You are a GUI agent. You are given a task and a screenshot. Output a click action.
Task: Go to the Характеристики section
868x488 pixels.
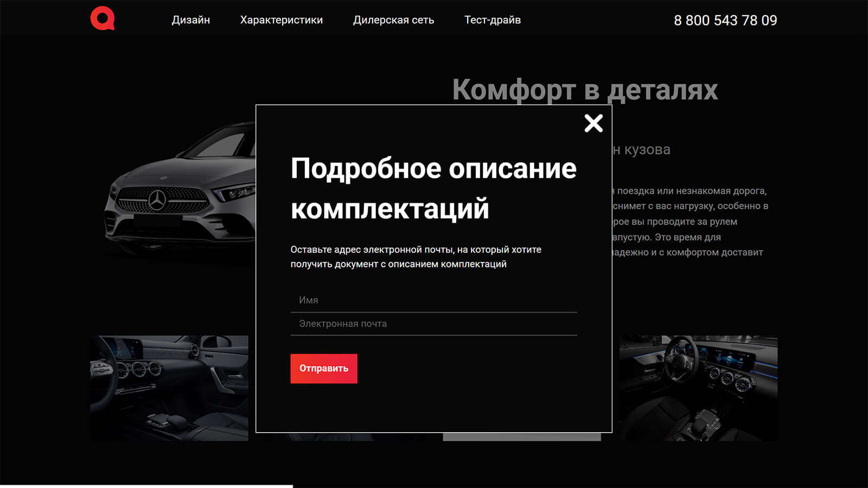point(282,20)
